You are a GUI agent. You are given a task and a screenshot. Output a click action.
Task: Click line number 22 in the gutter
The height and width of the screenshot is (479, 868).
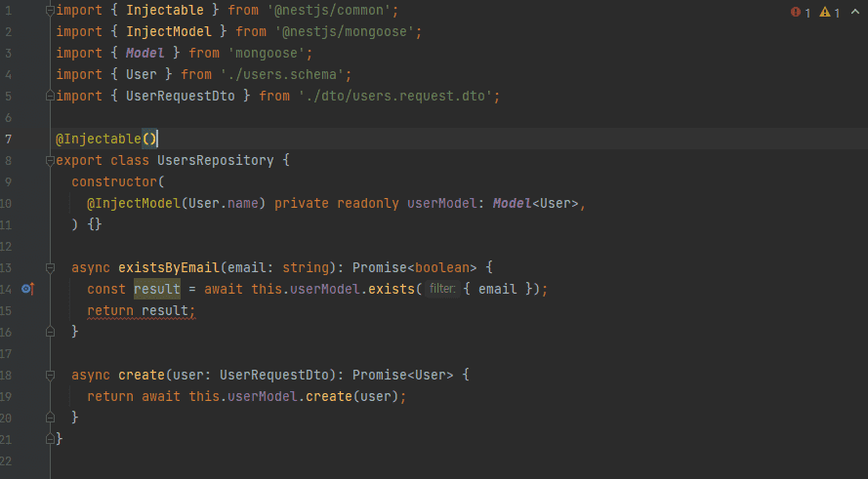tap(6, 461)
